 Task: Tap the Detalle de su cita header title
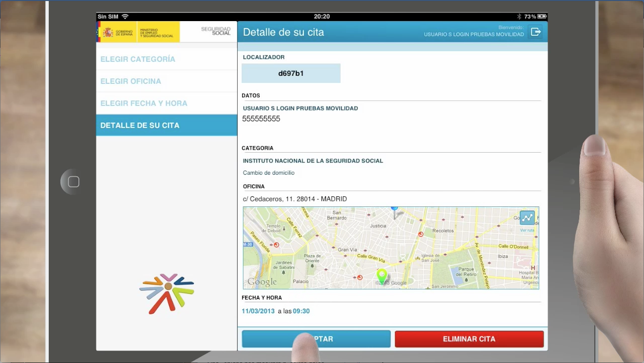(x=283, y=33)
